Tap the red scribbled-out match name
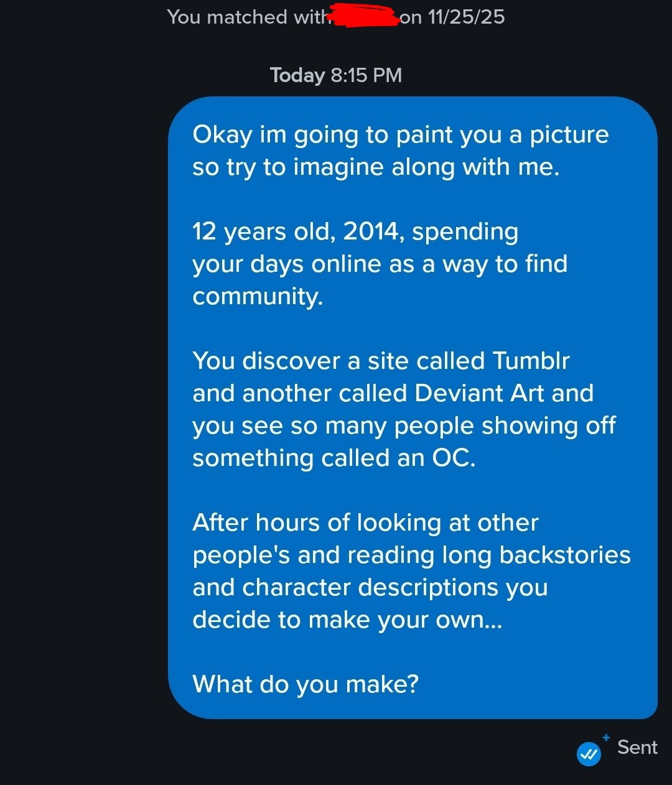 pyautogui.click(x=365, y=16)
